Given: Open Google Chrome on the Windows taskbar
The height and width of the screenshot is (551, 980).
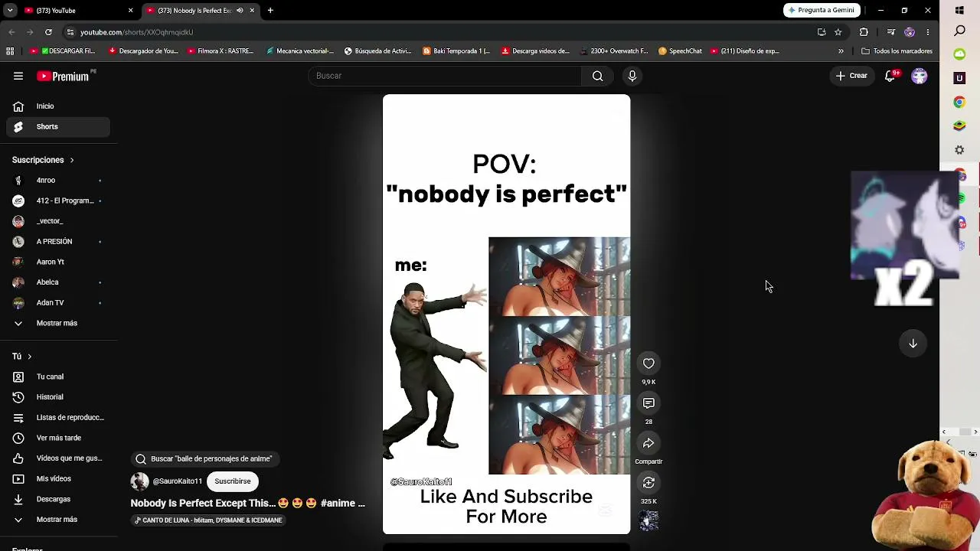Looking at the screenshot, I should pyautogui.click(x=959, y=102).
